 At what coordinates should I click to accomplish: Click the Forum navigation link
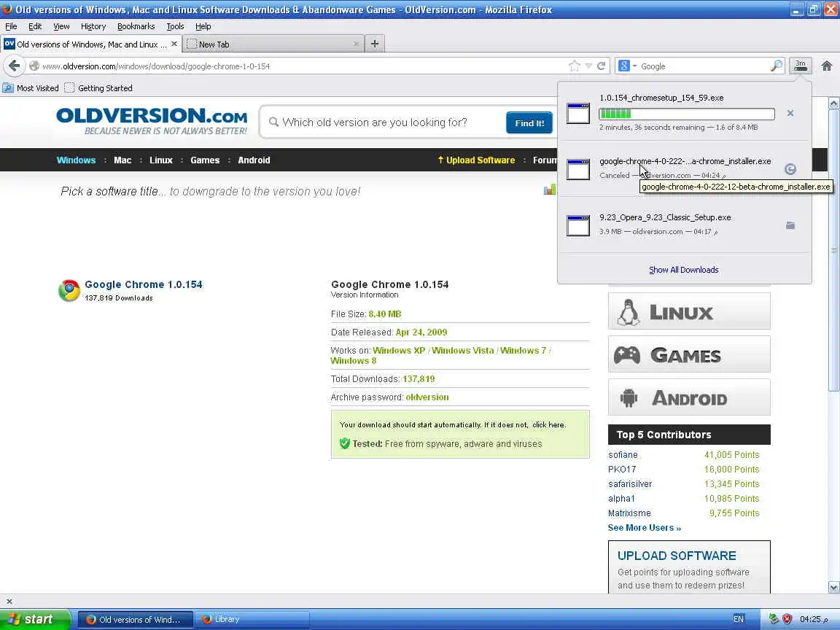[x=544, y=160]
